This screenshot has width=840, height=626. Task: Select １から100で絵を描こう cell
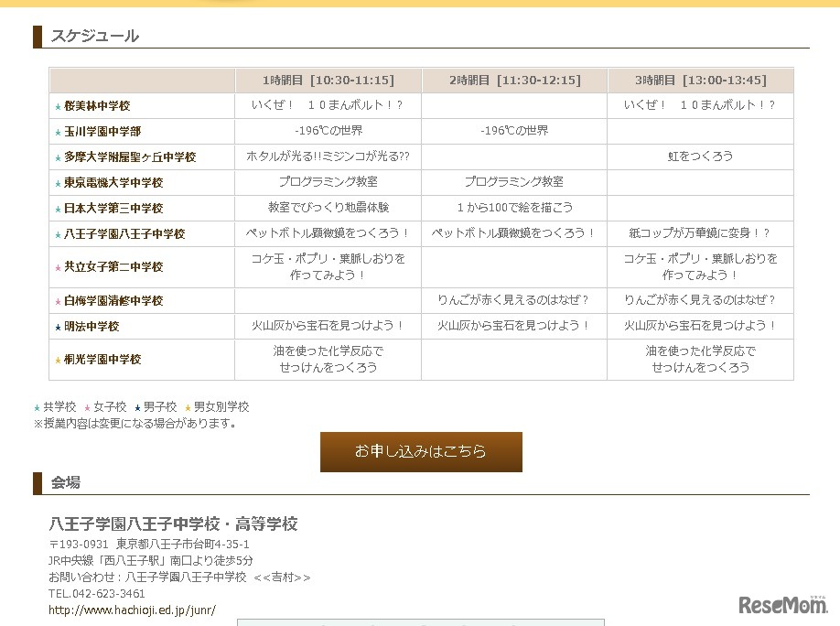coord(515,208)
